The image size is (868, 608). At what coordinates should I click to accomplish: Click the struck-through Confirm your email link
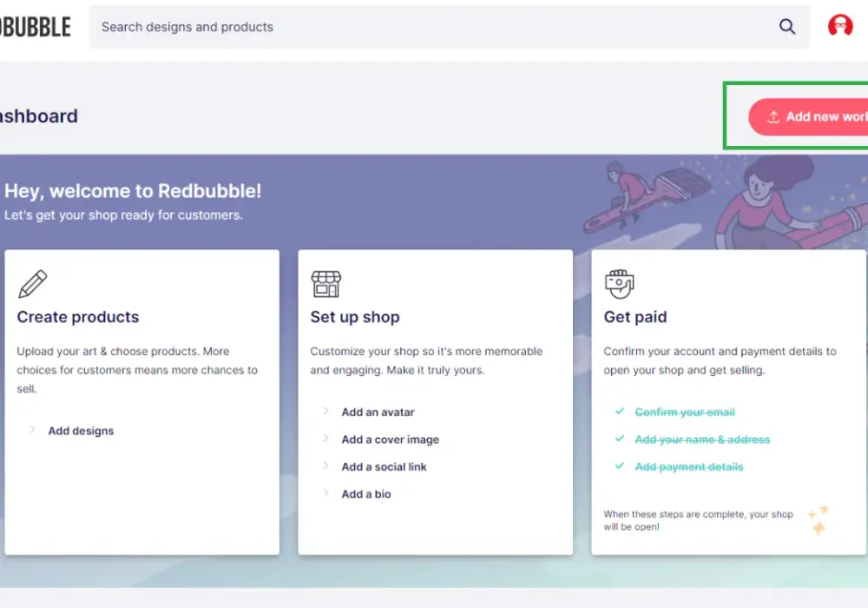tap(685, 412)
